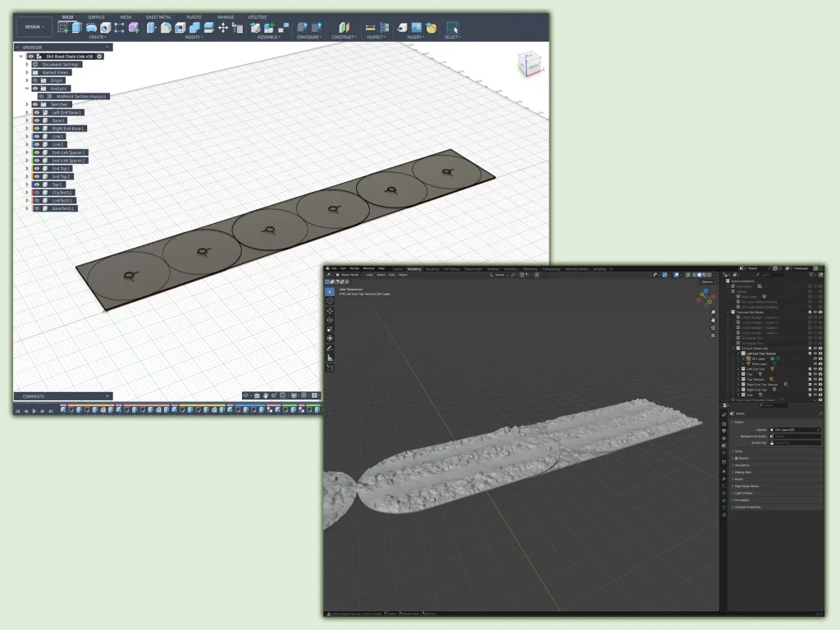The image size is (840, 630).
Task: Open the Design workspace dropdown
Action: 35,27
